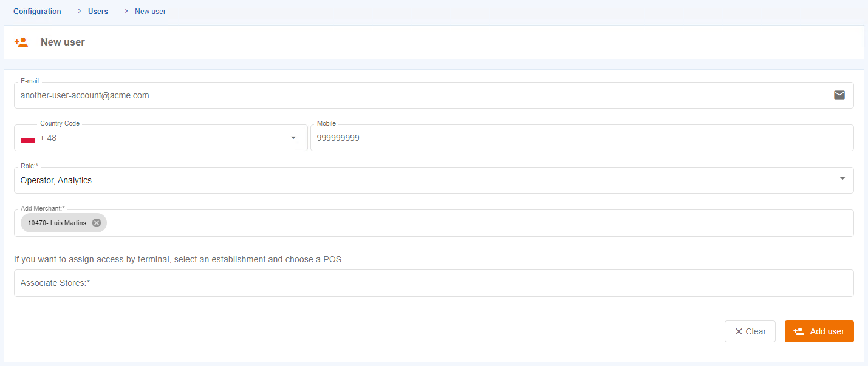Click the X icon inside the Clear button

point(740,331)
